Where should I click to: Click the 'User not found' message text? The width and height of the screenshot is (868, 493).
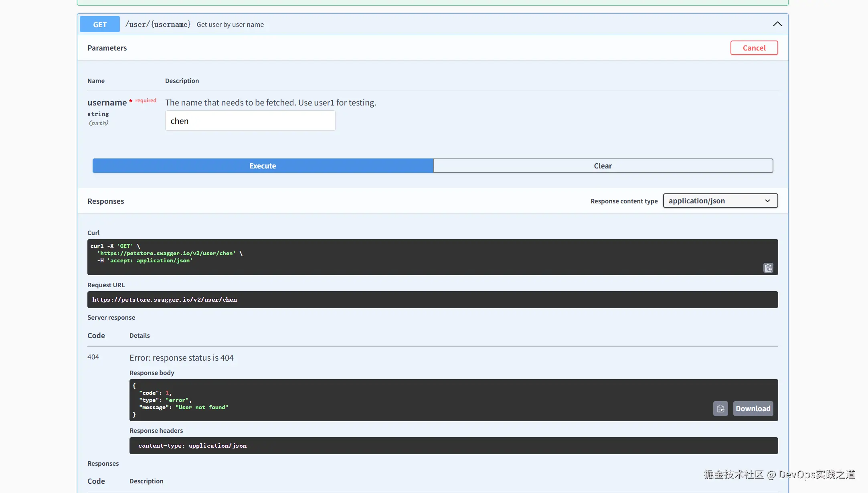[x=202, y=408]
